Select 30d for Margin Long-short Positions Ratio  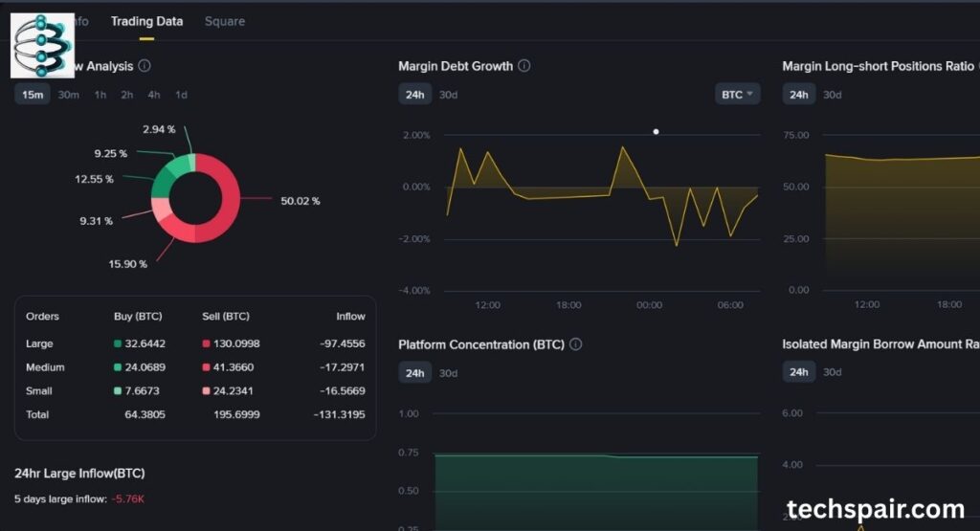pos(833,95)
